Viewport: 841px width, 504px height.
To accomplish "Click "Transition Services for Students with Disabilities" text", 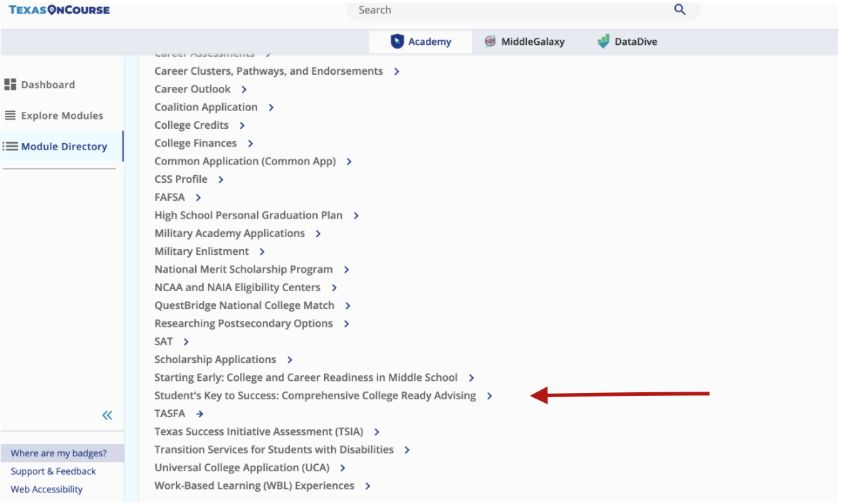I will pos(274,449).
